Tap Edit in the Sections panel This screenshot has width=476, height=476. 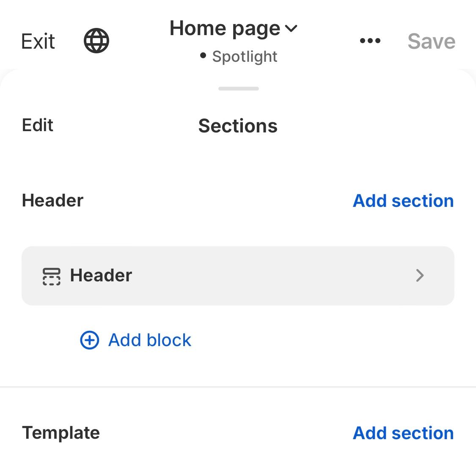point(38,125)
